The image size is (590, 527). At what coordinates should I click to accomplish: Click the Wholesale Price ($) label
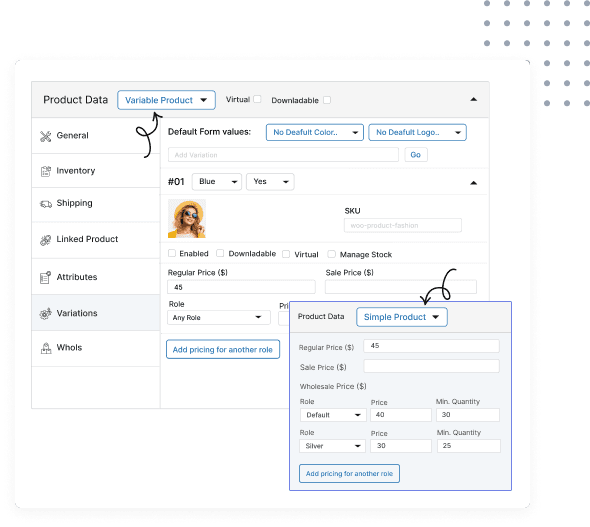(333, 386)
